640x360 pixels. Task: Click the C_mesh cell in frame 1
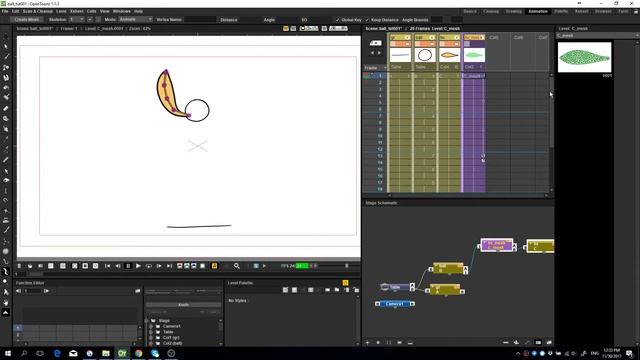[x=473, y=76]
